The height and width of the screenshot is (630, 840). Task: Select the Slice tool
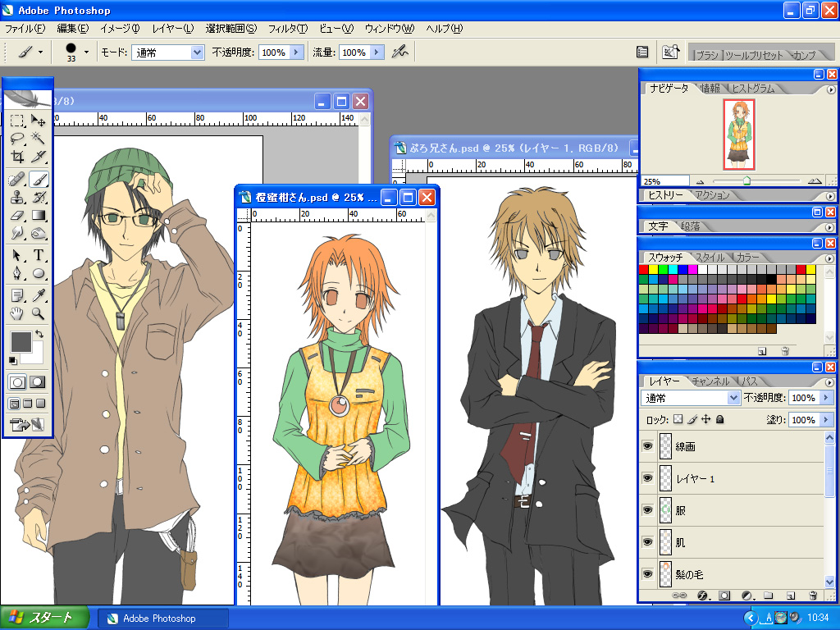tap(39, 157)
